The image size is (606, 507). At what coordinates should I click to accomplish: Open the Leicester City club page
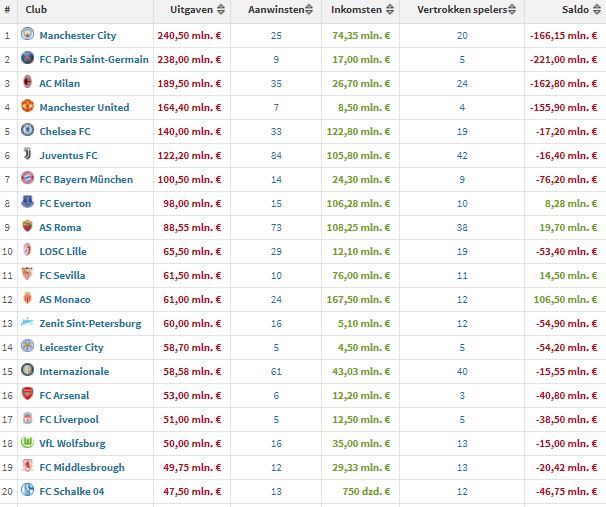(71, 347)
